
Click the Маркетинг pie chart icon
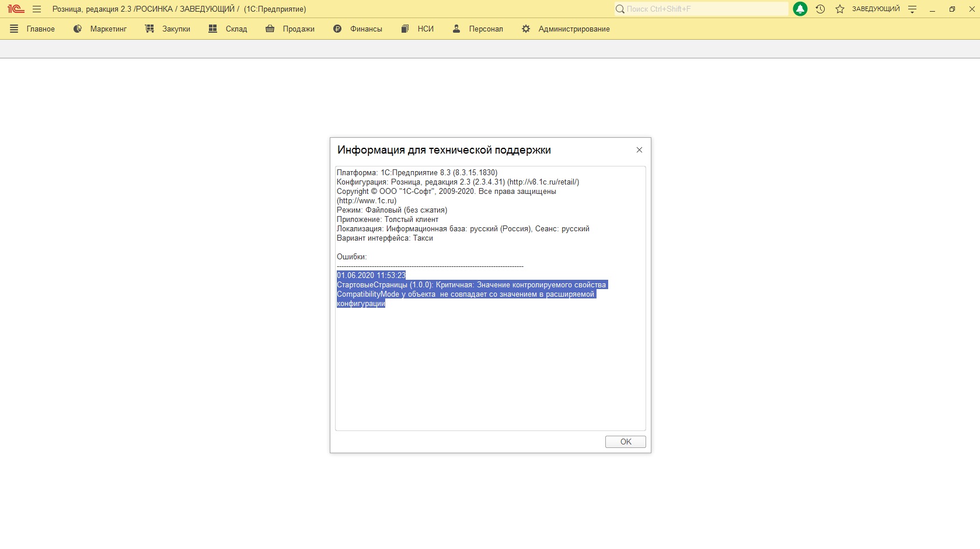(78, 29)
